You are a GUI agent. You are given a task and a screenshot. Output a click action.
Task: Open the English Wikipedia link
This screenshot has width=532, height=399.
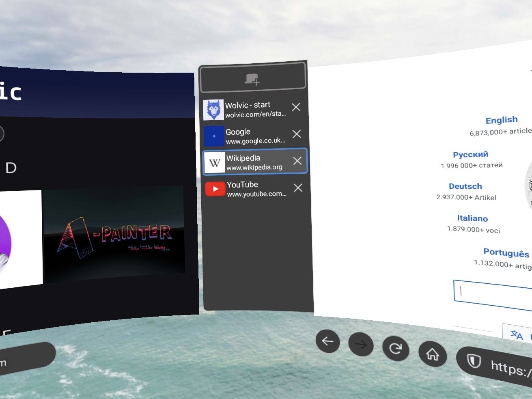tap(501, 120)
